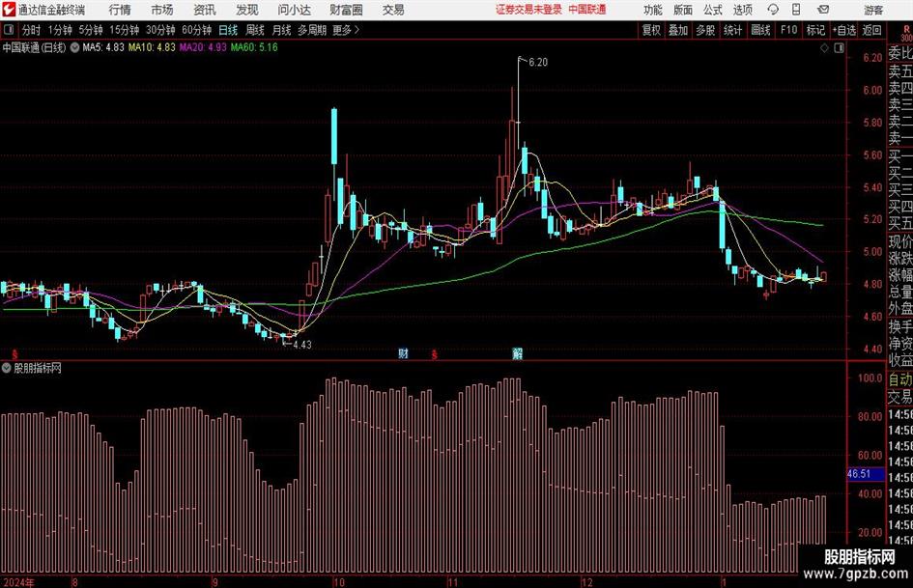The image size is (913, 588).
Task: Select the 1分钟 period
Action: (59, 30)
